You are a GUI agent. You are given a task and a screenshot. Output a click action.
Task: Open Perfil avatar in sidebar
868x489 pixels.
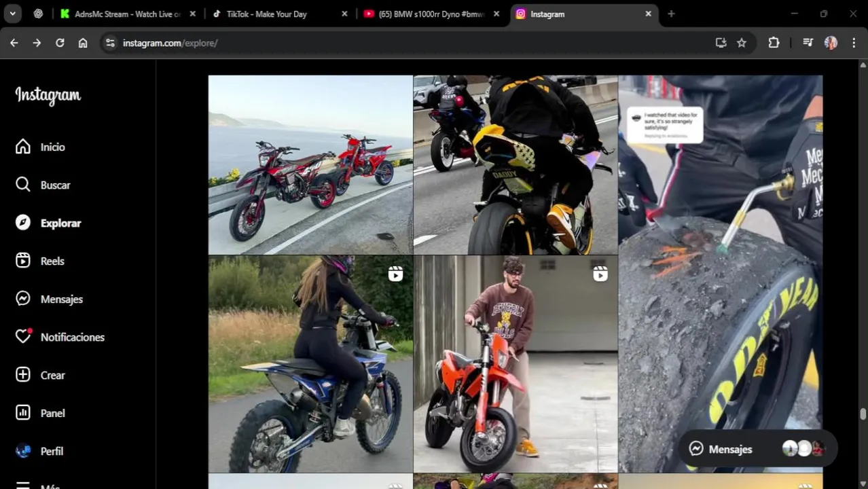tap(23, 451)
